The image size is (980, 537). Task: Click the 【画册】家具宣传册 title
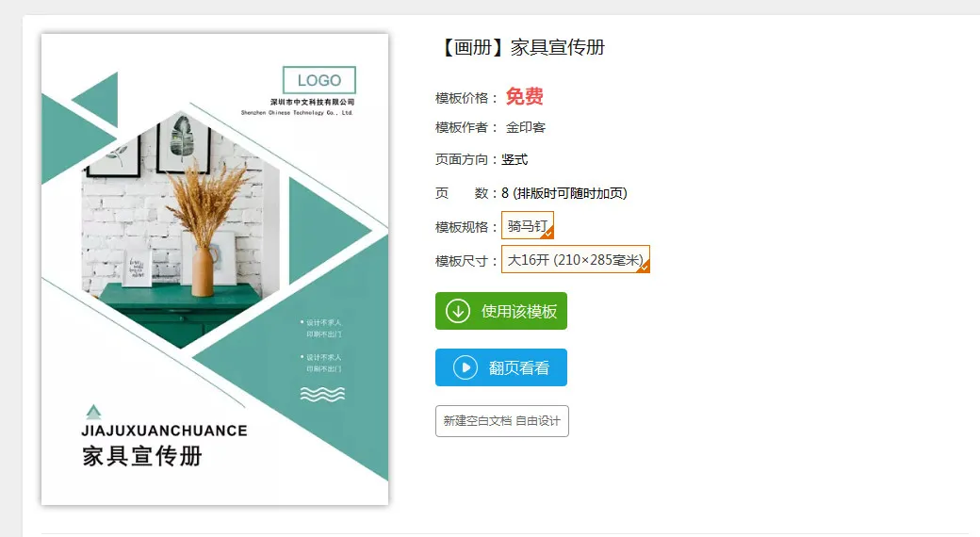point(521,47)
